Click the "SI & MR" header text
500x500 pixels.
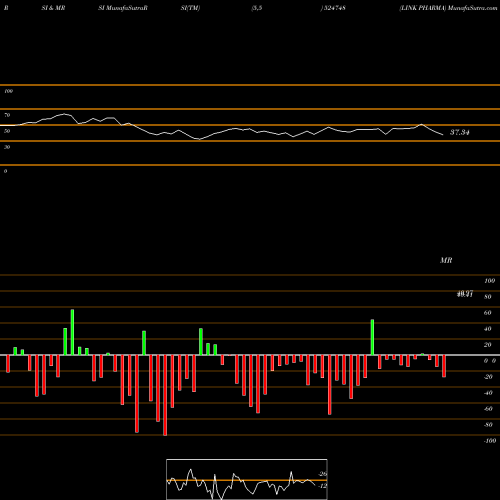pos(53,8)
